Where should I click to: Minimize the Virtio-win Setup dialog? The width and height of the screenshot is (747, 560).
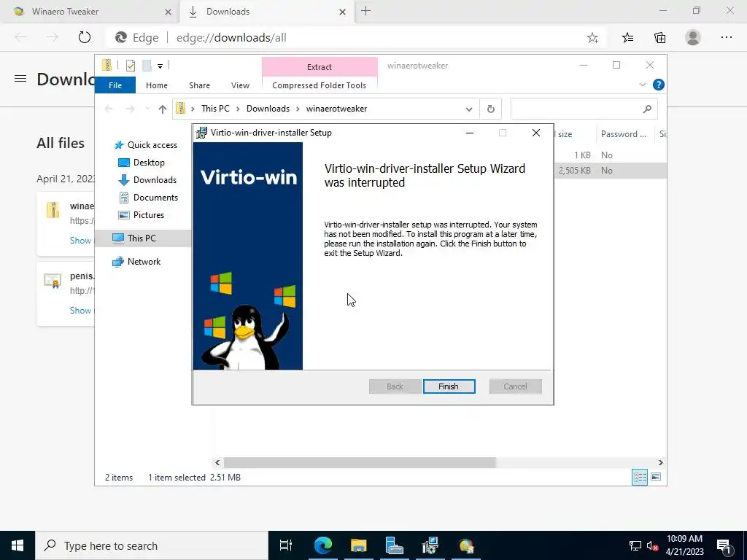tap(470, 133)
